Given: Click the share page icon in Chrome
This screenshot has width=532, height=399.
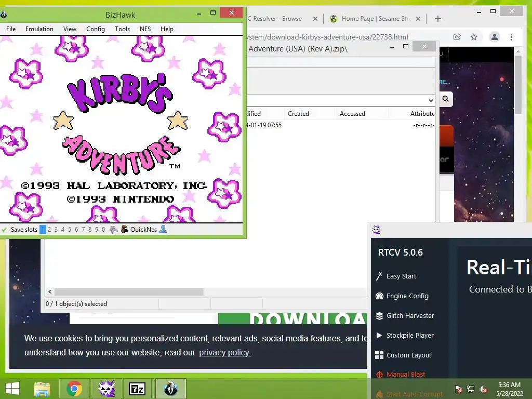Looking at the screenshot, I should (457, 37).
